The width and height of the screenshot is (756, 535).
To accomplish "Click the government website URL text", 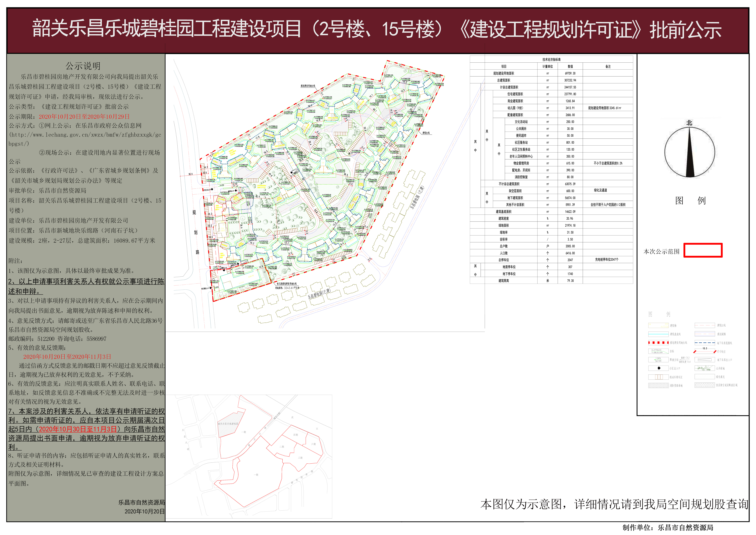I will [85, 139].
